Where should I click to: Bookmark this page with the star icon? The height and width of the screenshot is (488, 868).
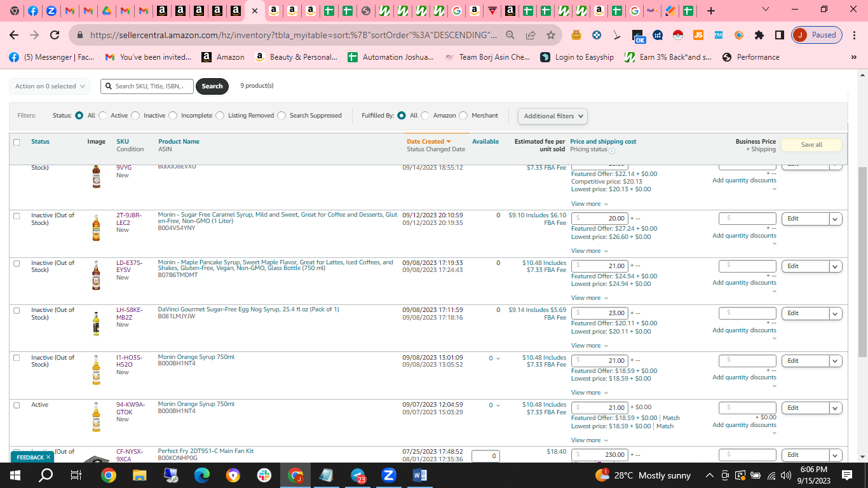[550, 35]
